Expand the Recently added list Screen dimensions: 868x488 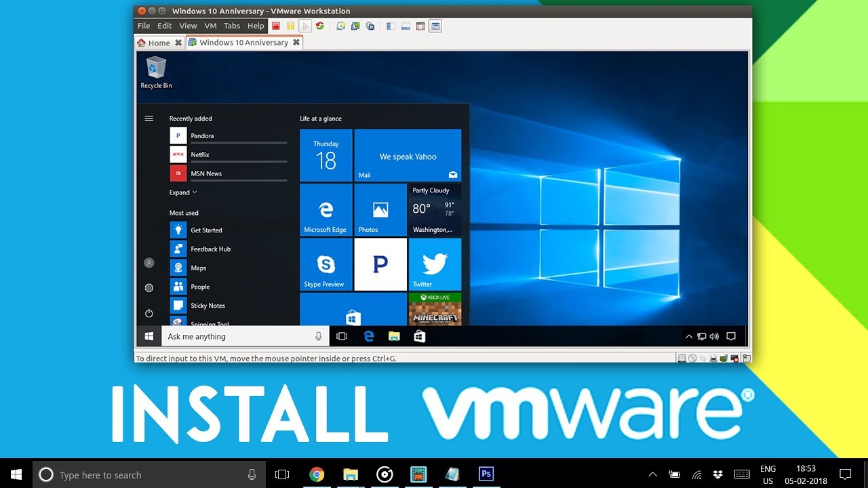183,192
